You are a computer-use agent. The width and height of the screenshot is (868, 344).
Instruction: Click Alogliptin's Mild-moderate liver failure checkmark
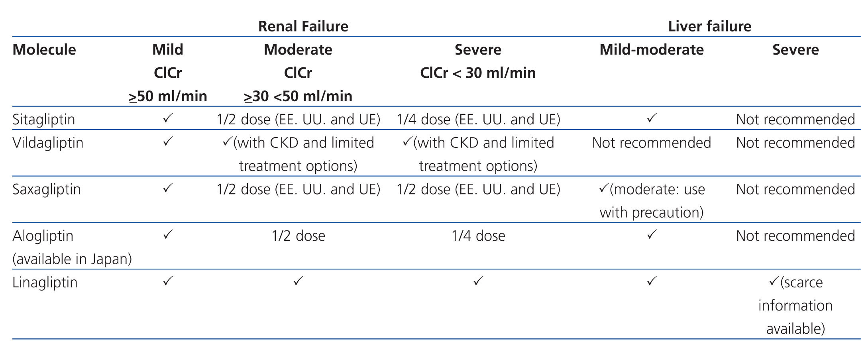pyautogui.click(x=652, y=235)
